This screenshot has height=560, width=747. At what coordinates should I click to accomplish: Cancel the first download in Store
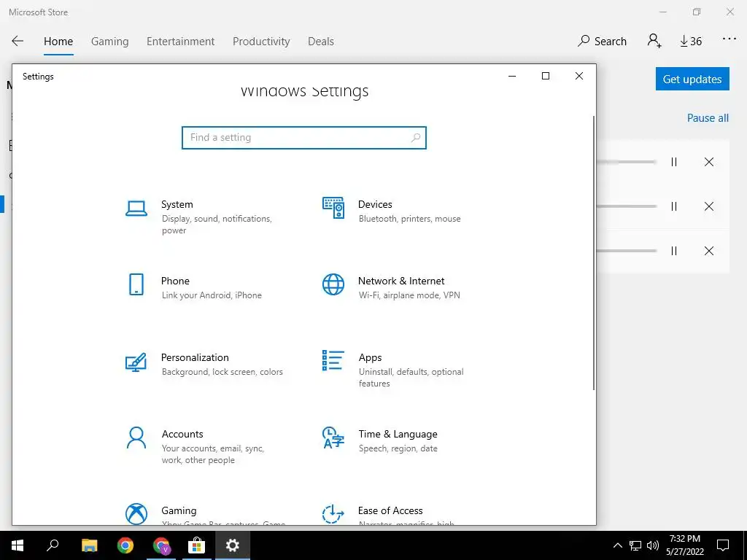tap(709, 162)
